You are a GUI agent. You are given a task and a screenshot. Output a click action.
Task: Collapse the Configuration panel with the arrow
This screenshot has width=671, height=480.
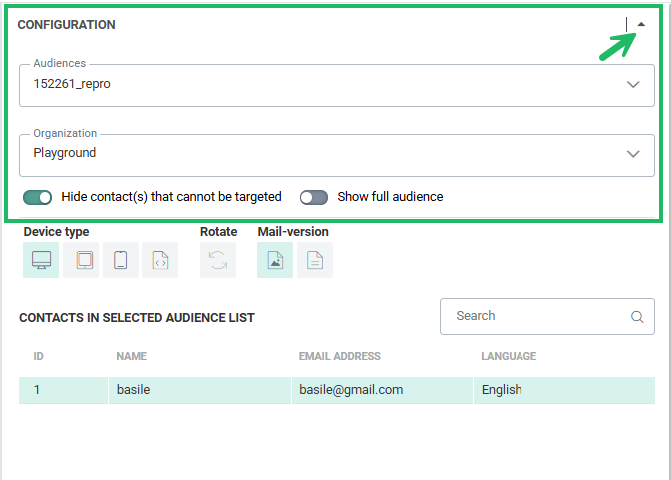pos(641,25)
